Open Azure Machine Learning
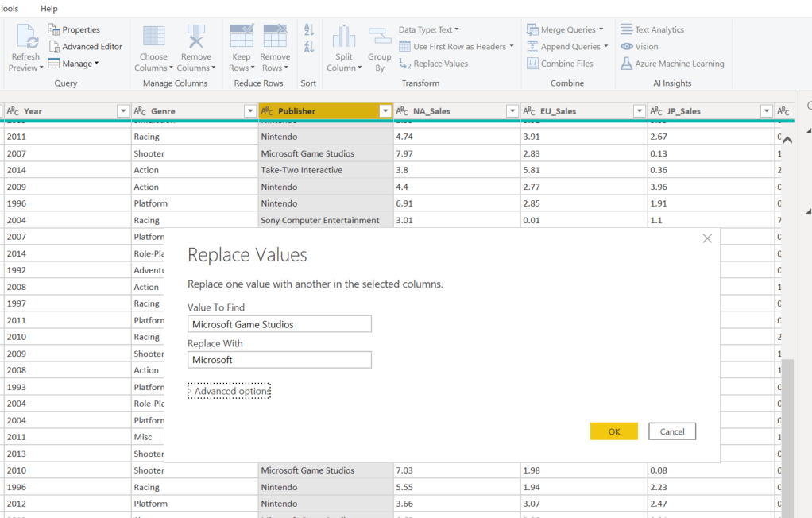This screenshot has height=518, width=812. [672, 64]
